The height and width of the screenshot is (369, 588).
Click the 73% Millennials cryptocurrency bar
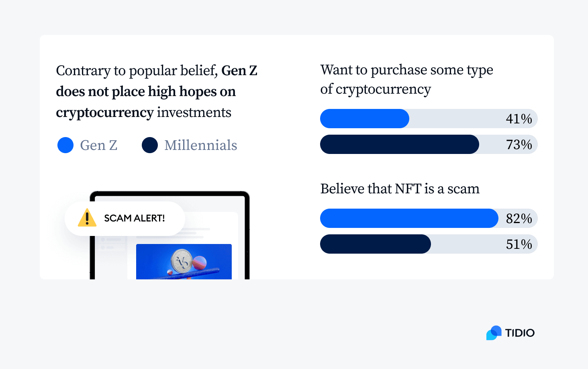[399, 144]
